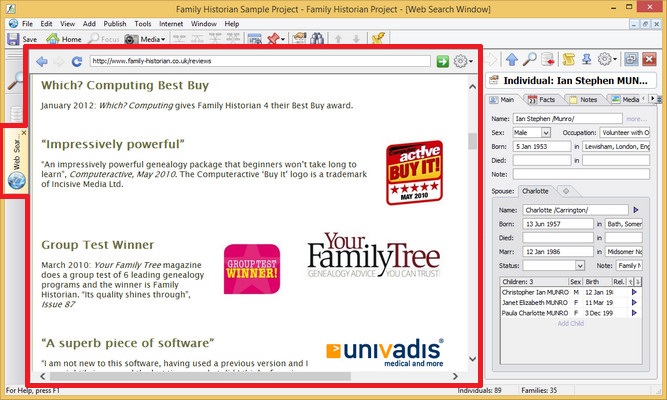Open the Add menu
Screen dimensions: 667x400
(x=89, y=24)
